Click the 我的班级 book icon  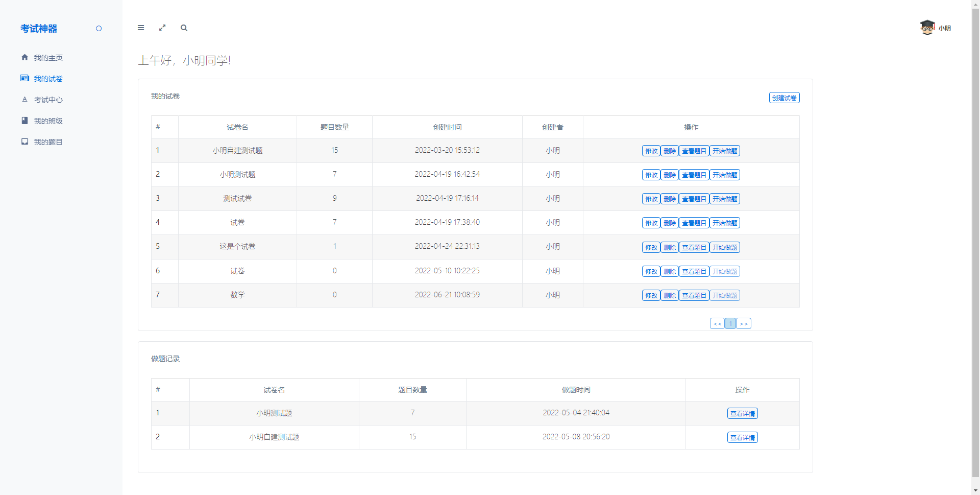point(24,121)
